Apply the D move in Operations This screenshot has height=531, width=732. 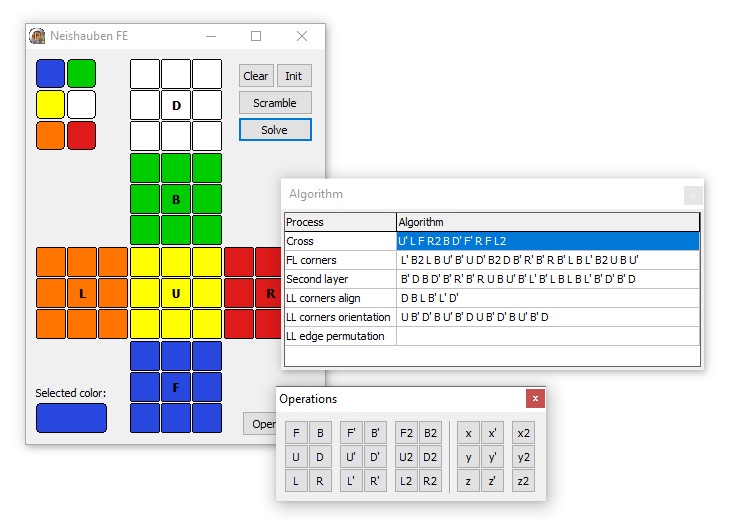pos(320,457)
